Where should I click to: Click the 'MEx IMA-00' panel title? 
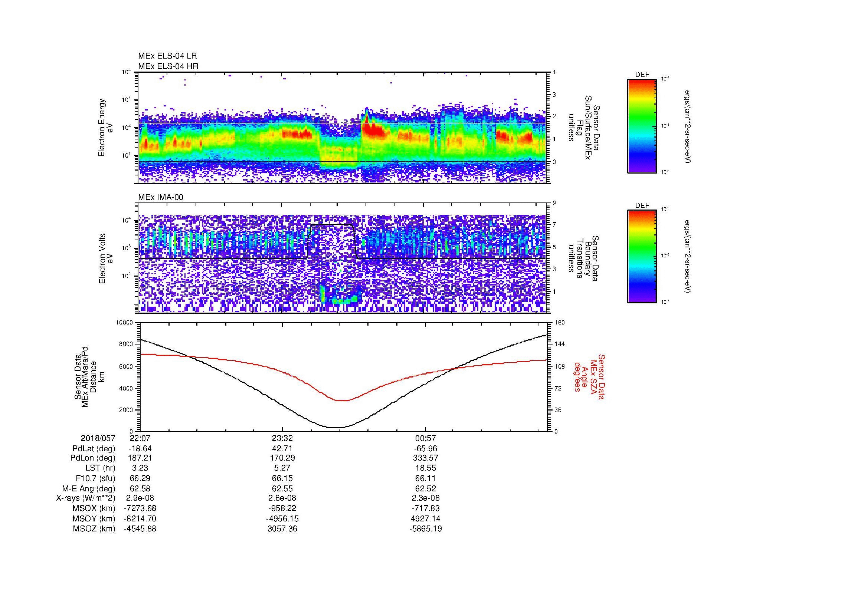tap(161, 197)
